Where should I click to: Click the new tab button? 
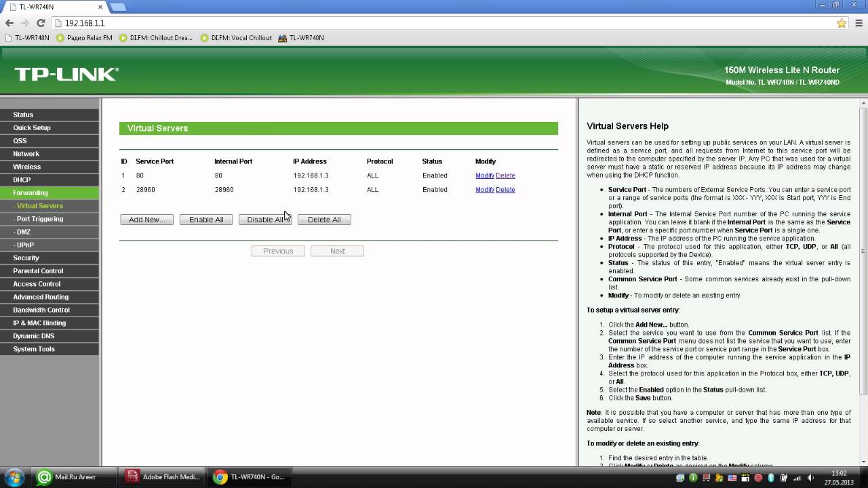point(118,7)
